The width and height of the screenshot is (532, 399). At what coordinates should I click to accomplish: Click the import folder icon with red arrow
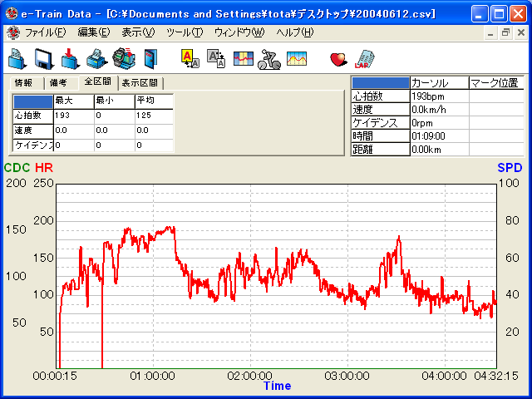[70, 58]
